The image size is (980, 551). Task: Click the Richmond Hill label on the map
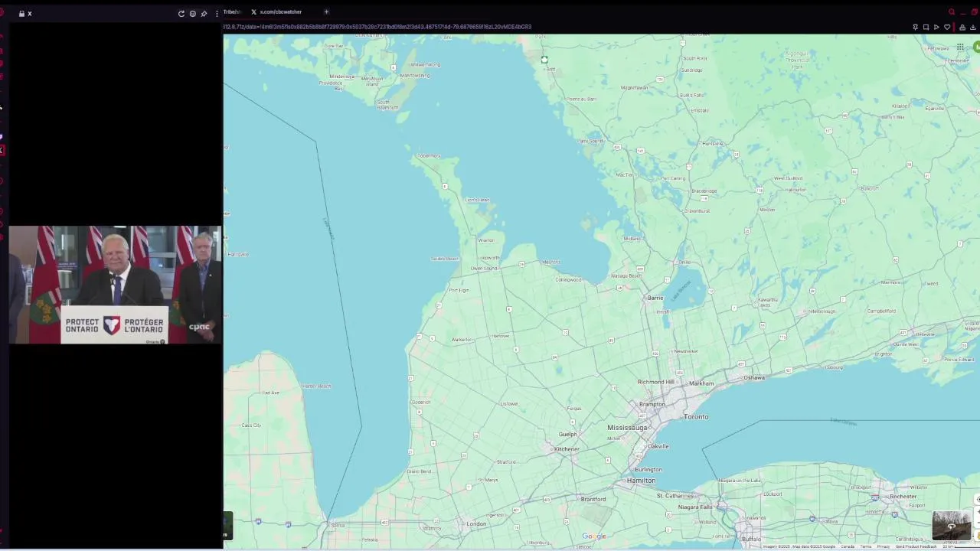[655, 382]
